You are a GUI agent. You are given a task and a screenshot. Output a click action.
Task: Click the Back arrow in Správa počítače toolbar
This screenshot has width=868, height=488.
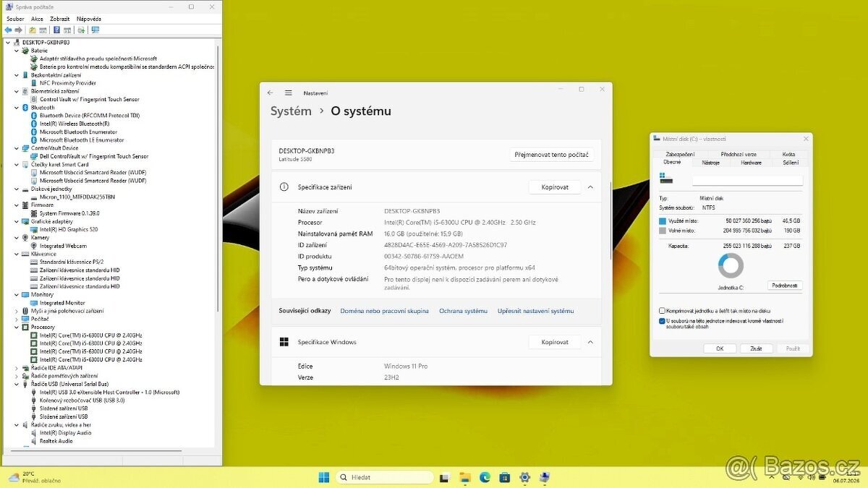pos(8,30)
